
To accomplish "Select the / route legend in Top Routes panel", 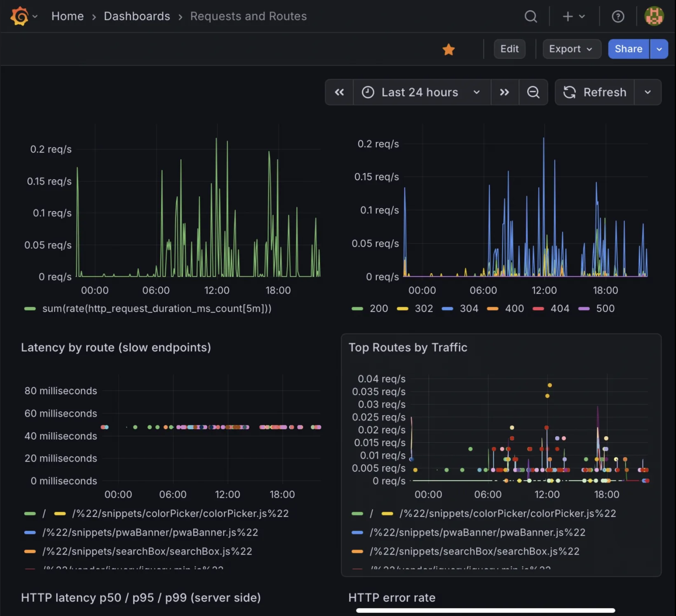I will [371, 513].
